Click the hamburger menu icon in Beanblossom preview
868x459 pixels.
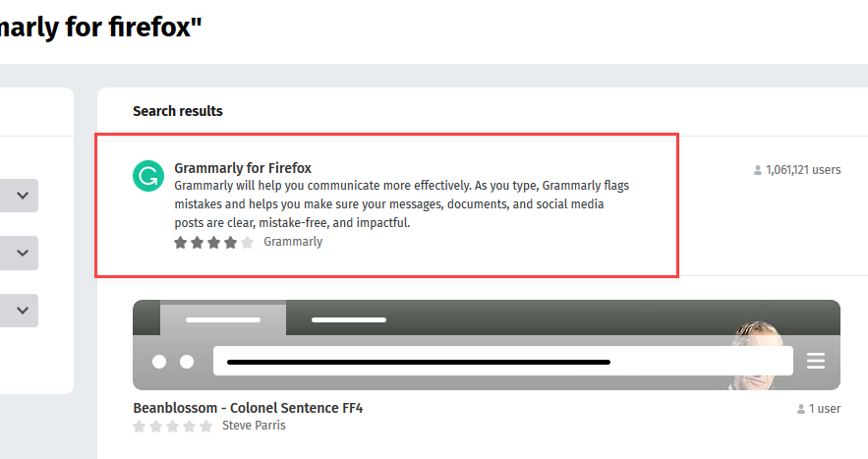(x=816, y=361)
